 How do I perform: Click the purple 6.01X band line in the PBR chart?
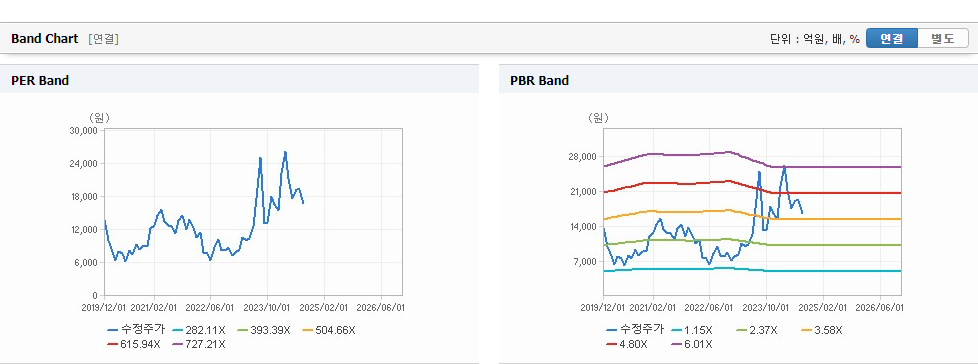(842, 167)
